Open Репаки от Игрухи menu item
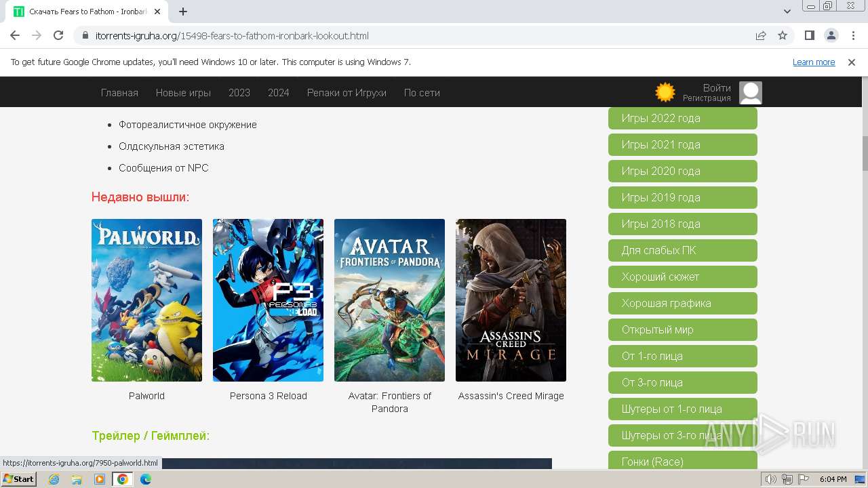Viewport: 868px width, 488px height. pyautogui.click(x=347, y=93)
